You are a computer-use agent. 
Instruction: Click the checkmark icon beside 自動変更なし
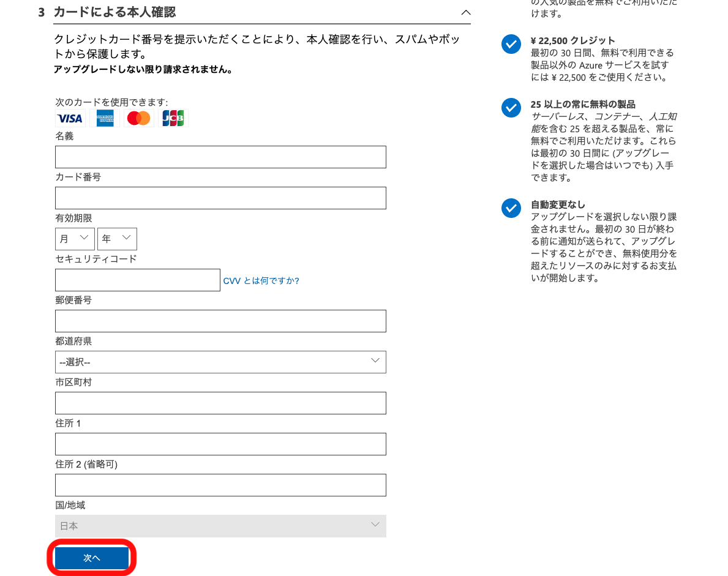(511, 208)
